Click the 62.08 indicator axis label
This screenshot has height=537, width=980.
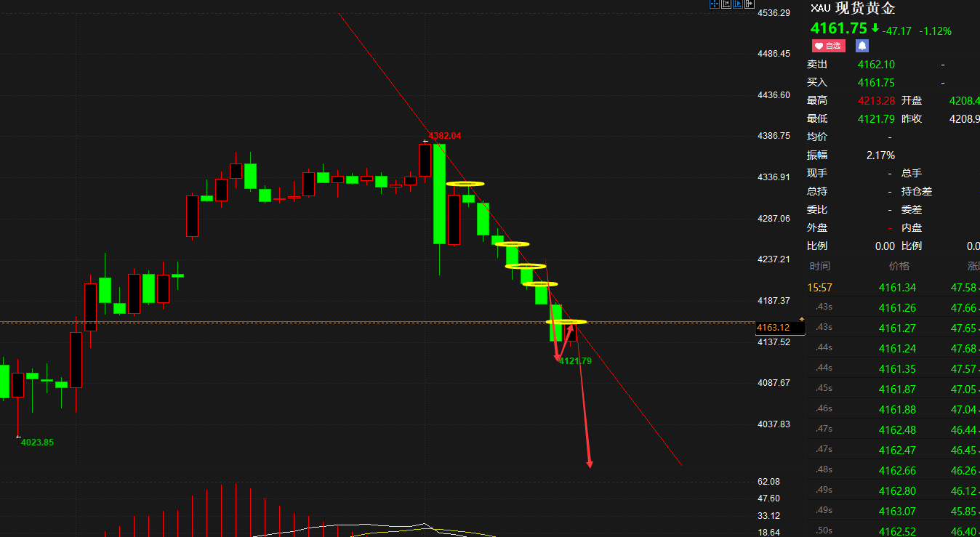tap(768, 482)
